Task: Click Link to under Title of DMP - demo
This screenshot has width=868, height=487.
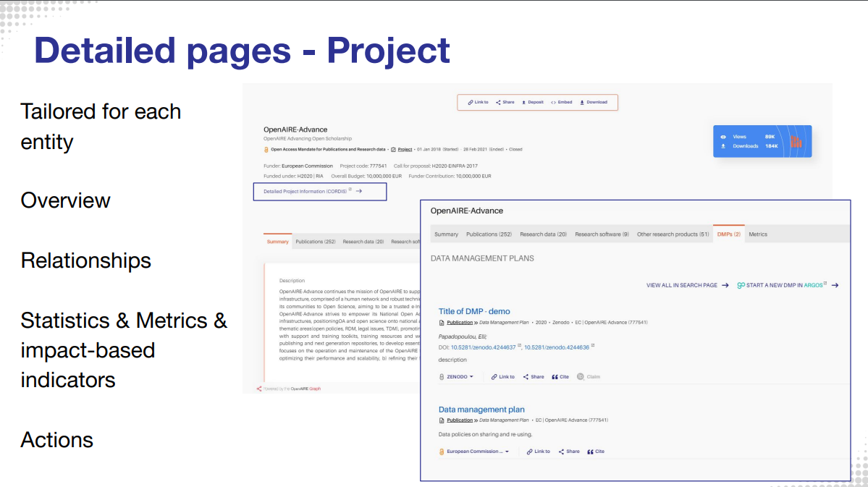Action: pyautogui.click(x=502, y=377)
